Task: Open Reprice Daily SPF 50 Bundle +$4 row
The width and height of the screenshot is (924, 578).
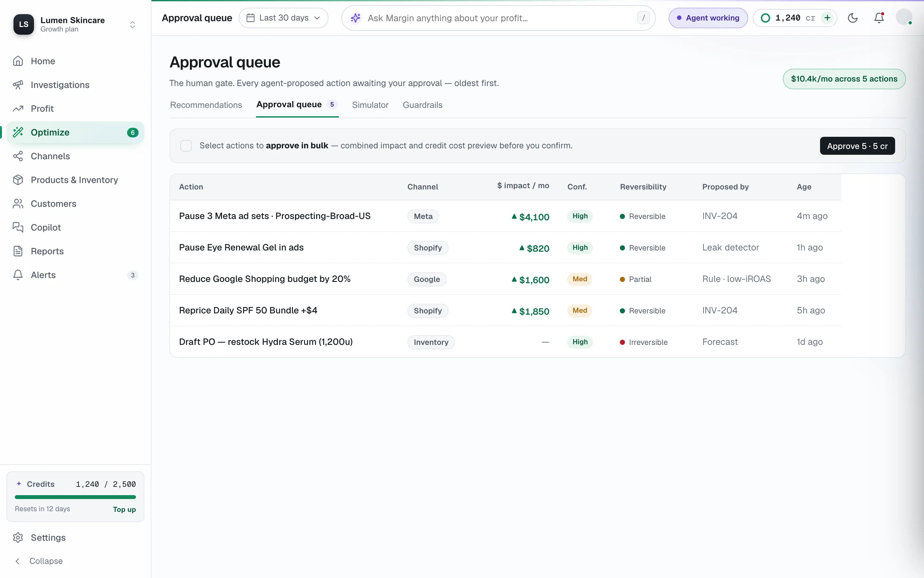Action: [505, 311]
